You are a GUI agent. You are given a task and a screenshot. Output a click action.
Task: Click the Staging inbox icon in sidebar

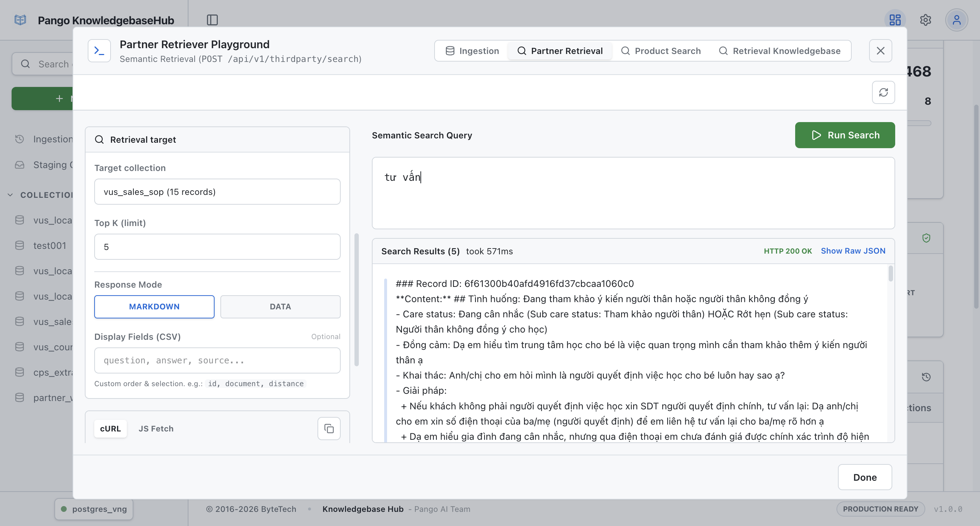tap(20, 165)
